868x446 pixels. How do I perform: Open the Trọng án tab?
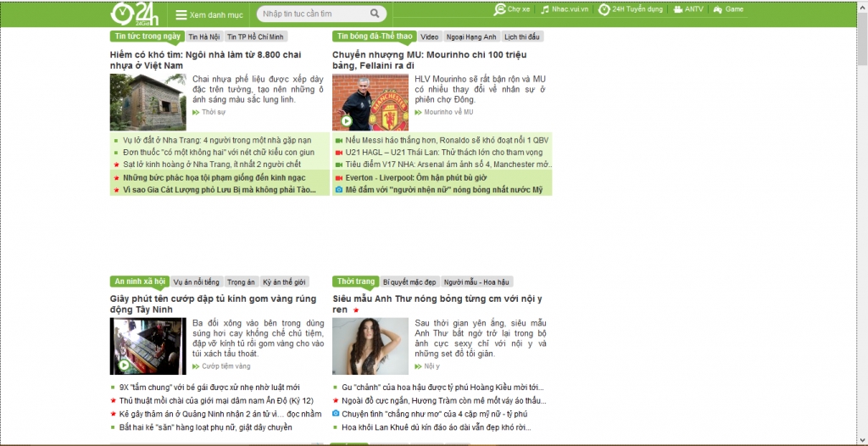tap(242, 282)
